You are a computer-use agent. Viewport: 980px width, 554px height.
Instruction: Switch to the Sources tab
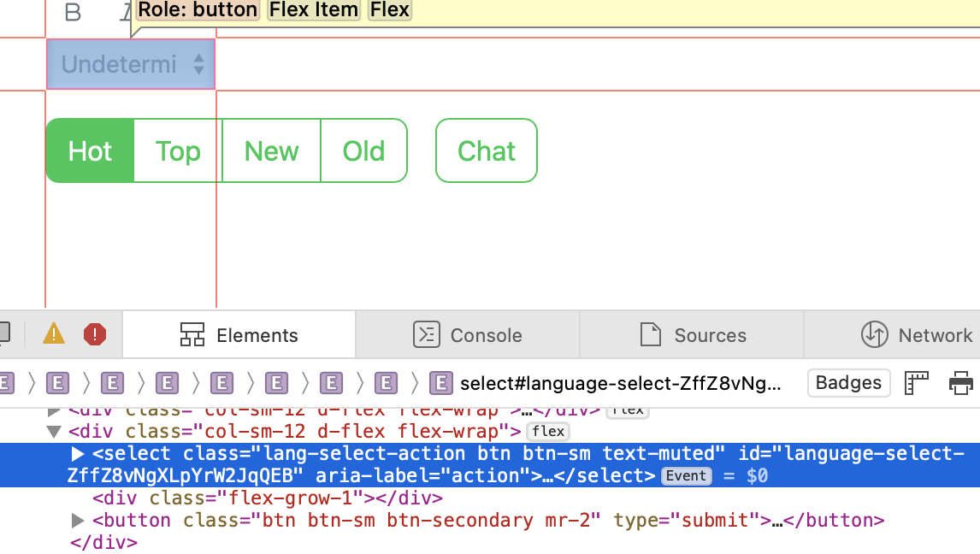click(x=693, y=334)
